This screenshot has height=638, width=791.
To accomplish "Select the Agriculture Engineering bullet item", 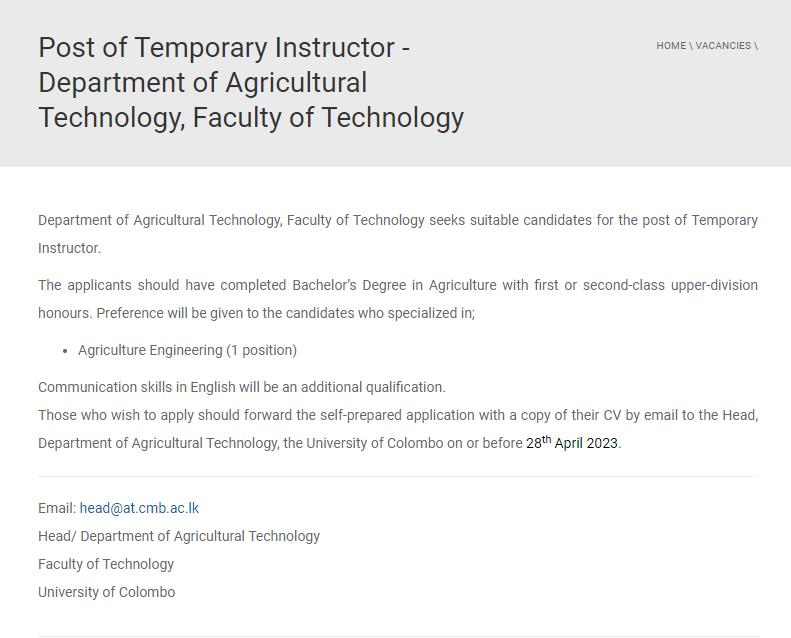I will click(x=187, y=350).
